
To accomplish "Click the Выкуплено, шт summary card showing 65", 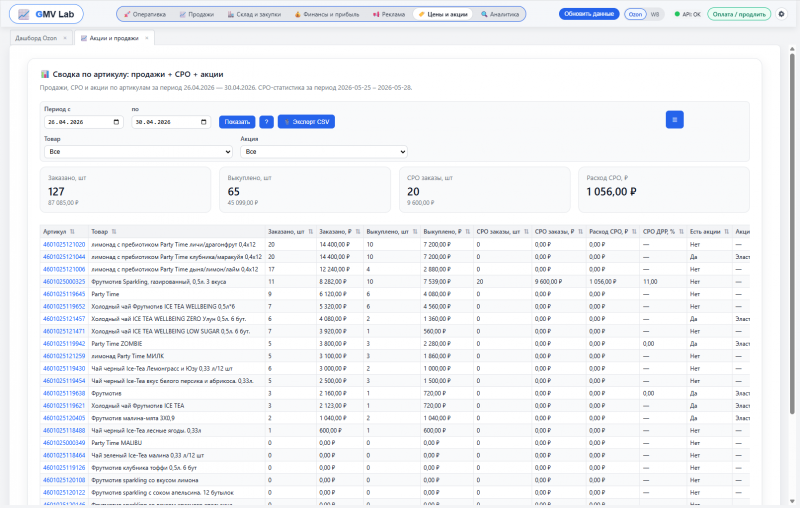I will pyautogui.click(x=305, y=190).
